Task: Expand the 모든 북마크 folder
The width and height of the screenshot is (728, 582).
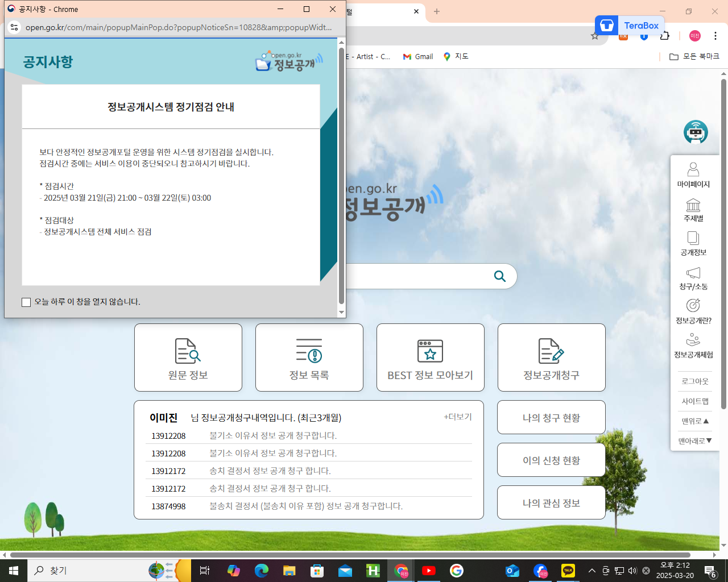Action: 695,56
